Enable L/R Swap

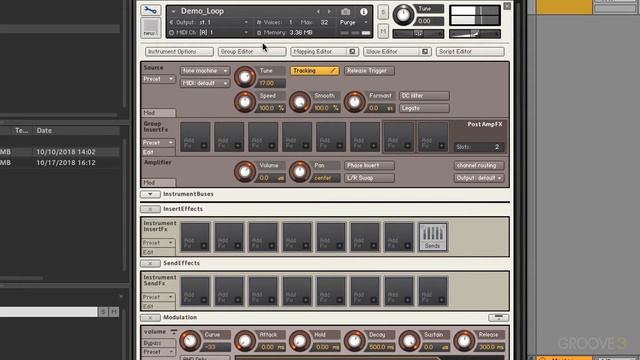pos(369,178)
